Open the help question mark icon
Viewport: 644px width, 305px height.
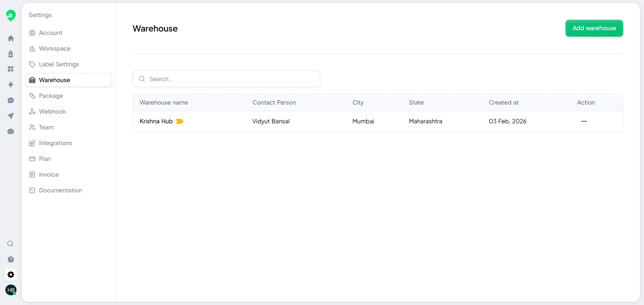tap(11, 259)
